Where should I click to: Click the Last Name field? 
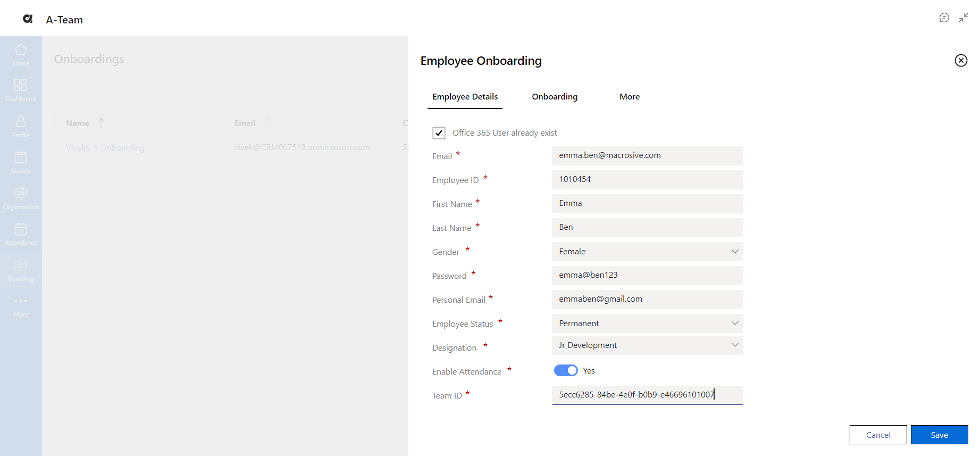[x=647, y=227]
